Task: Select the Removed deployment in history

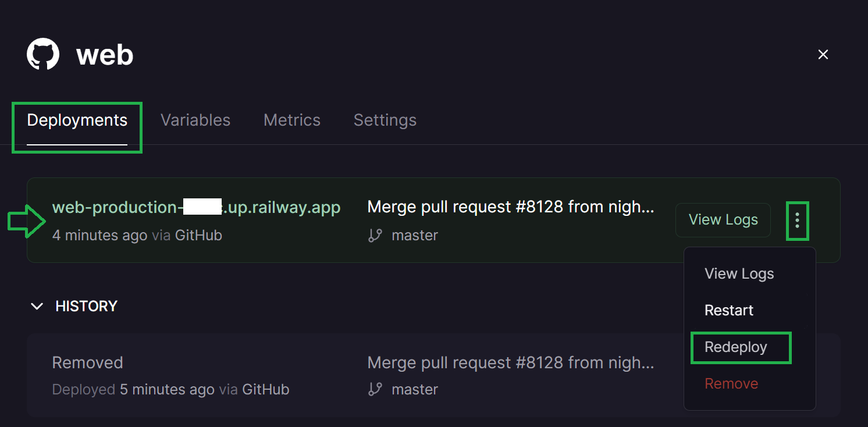Action: 88,362
